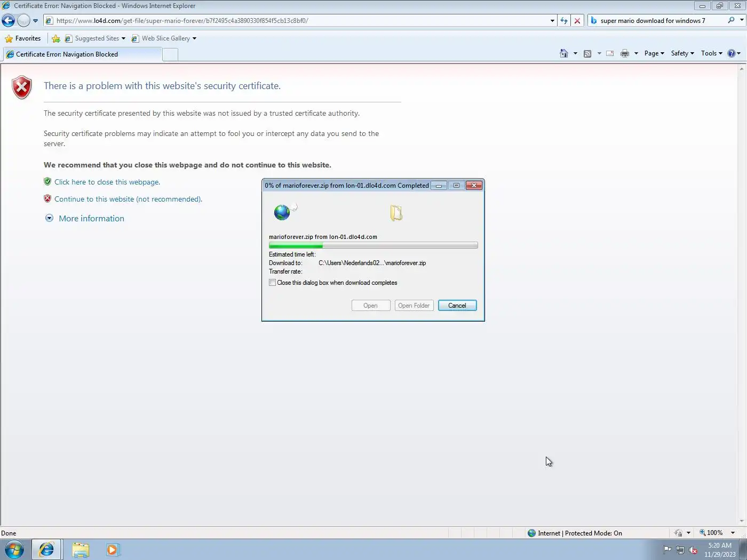Open a new blank tab
The width and height of the screenshot is (747, 560).
coord(170,54)
